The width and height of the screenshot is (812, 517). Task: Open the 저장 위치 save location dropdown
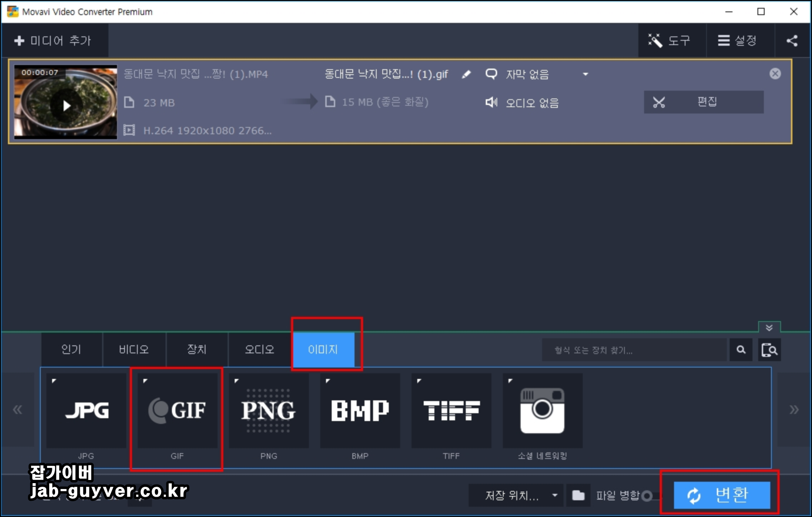(x=517, y=495)
